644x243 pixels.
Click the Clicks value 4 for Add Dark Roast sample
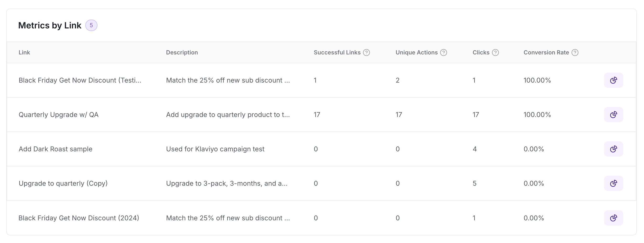(x=474, y=149)
